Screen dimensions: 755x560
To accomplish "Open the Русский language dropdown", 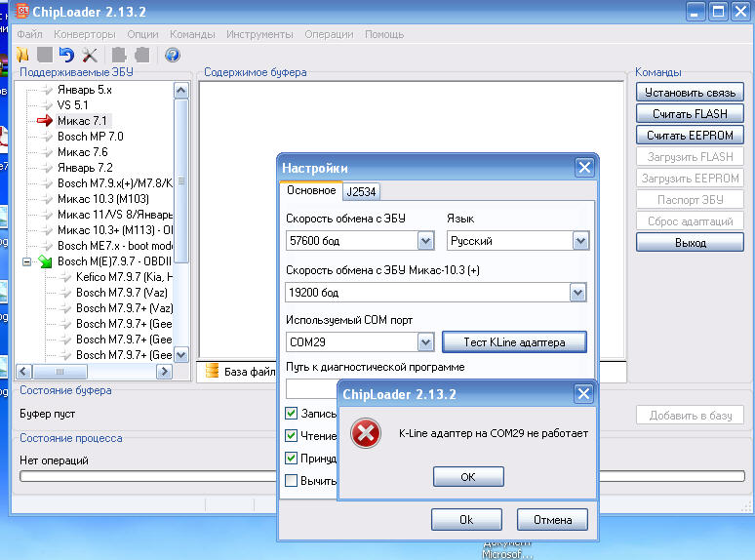I will pos(580,240).
